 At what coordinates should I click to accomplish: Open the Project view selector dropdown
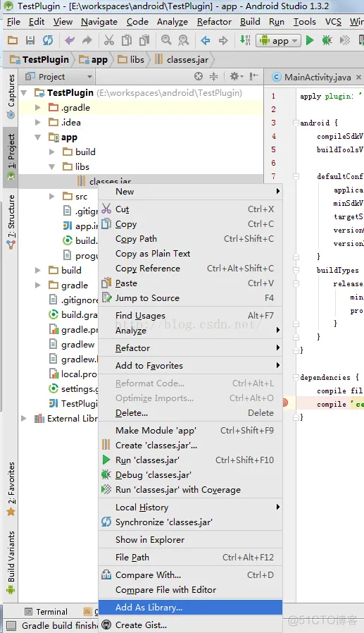click(x=59, y=76)
